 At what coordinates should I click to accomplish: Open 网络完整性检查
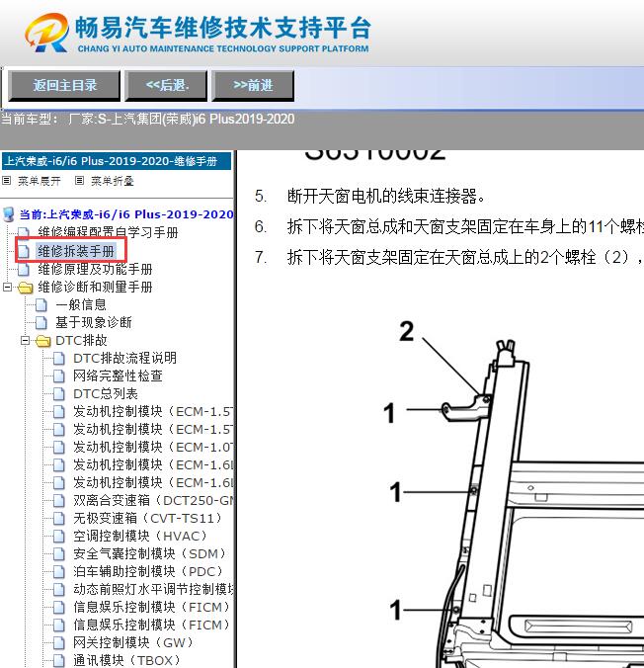118,376
